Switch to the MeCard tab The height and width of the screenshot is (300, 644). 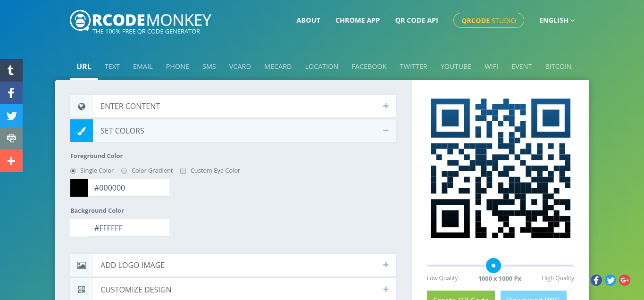point(278,67)
